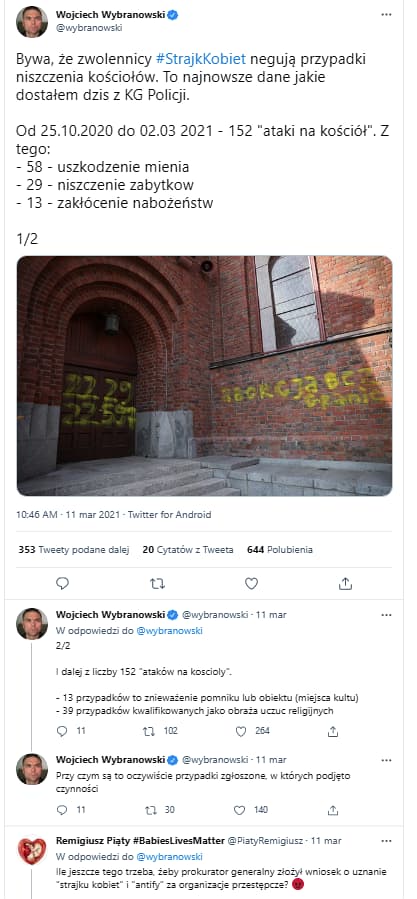Open more options on the 2/2 reply
The height and width of the screenshot is (899, 417).
(386, 615)
